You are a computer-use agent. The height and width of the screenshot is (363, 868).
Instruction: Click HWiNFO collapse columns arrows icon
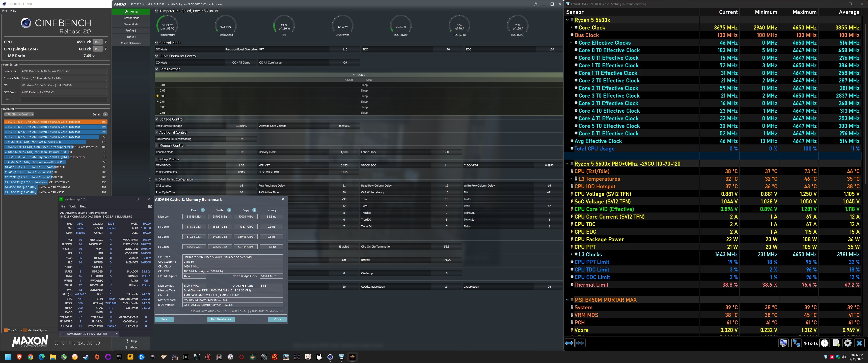point(580,343)
